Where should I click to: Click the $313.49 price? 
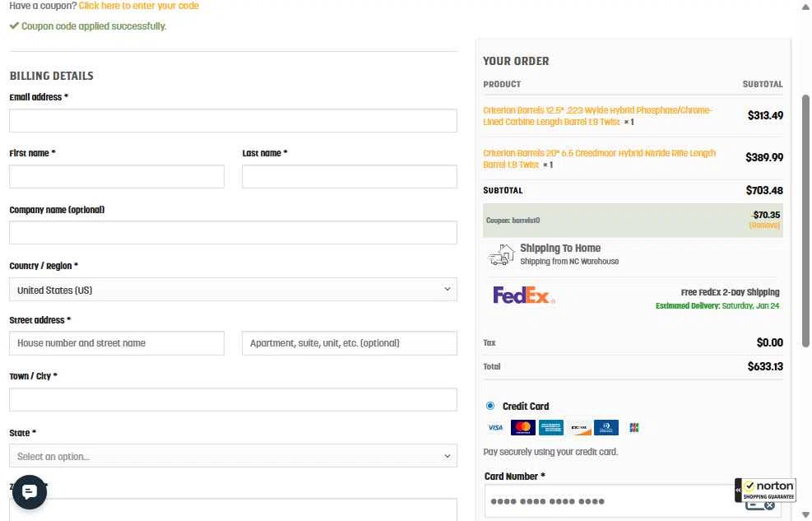click(765, 115)
